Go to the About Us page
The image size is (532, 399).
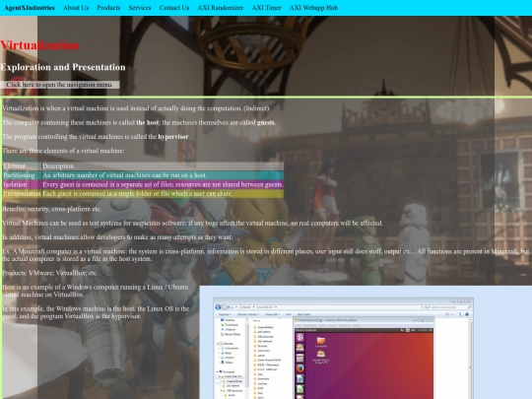click(76, 8)
